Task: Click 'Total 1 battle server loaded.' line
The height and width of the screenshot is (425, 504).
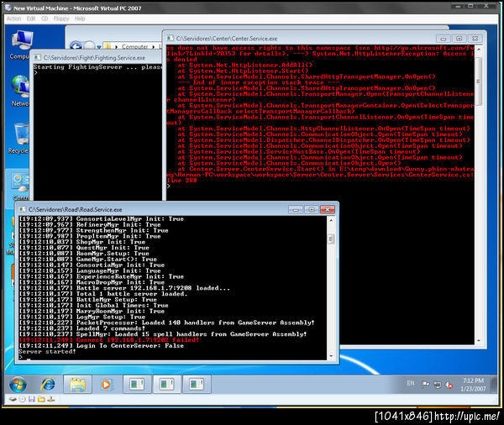Action: click(x=103, y=294)
